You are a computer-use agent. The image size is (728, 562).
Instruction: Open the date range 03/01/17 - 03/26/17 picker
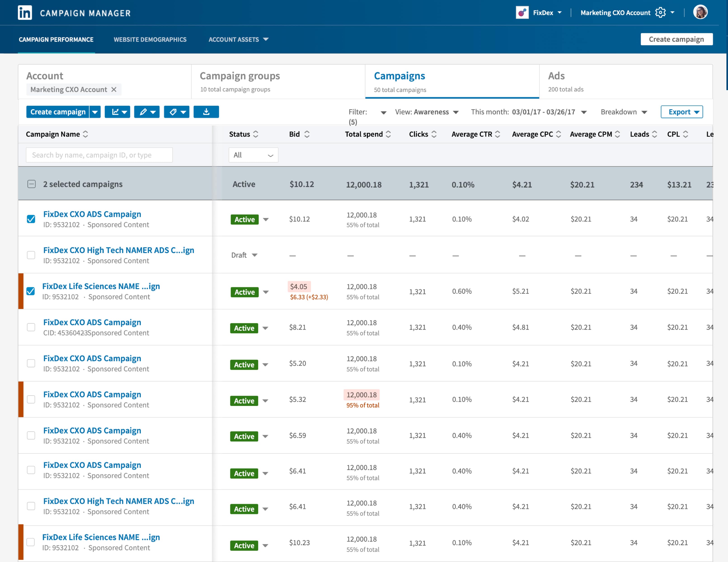529,112
